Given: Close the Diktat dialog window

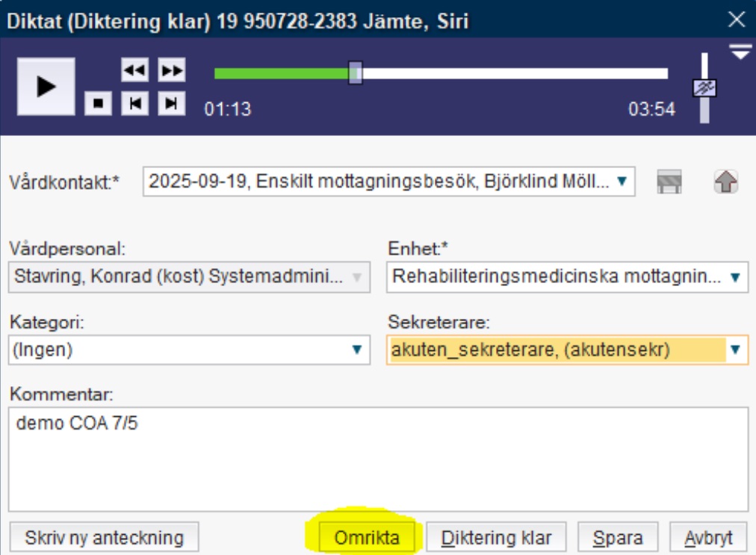Looking at the screenshot, I should click(x=737, y=19).
